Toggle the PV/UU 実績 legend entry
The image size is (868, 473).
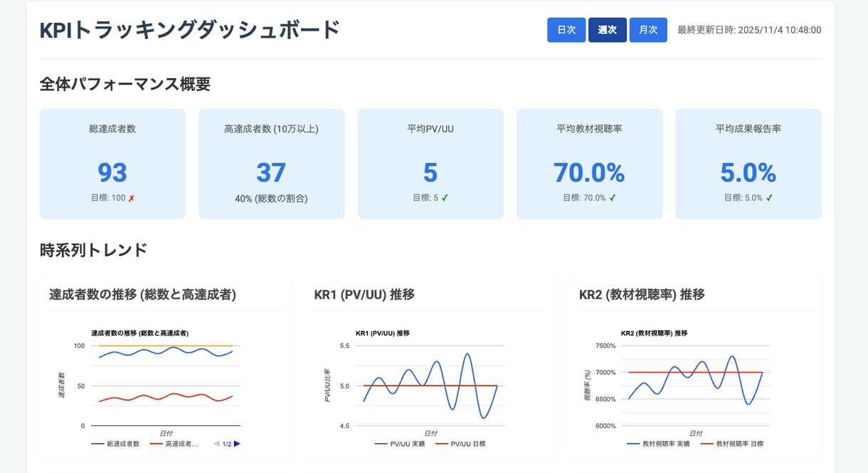click(x=399, y=444)
